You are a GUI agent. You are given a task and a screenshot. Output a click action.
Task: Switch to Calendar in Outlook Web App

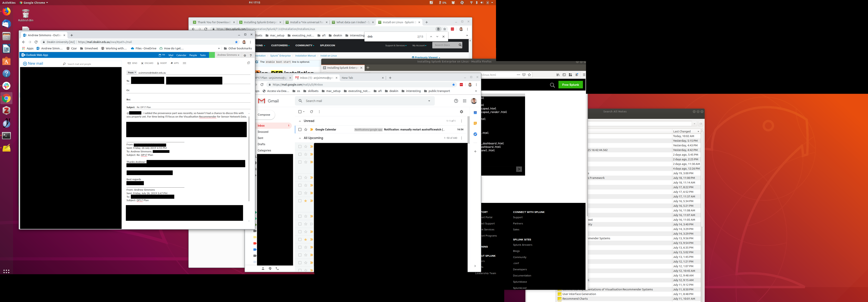(x=181, y=55)
